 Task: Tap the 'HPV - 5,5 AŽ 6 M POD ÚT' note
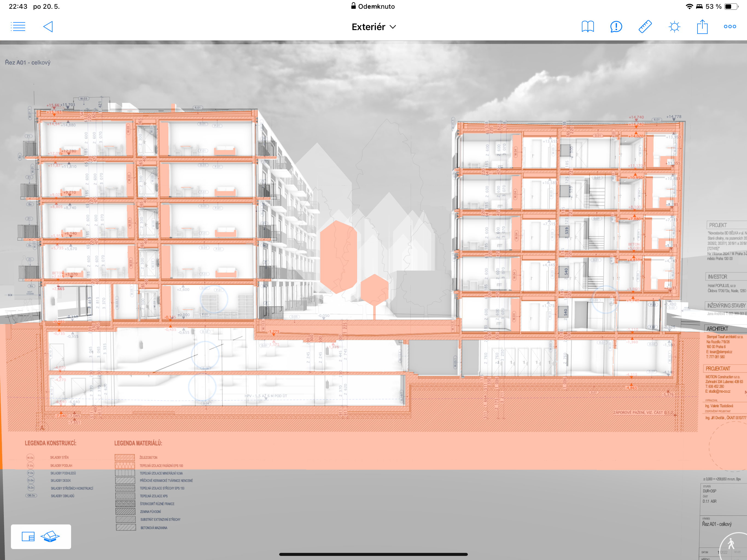tap(266, 396)
